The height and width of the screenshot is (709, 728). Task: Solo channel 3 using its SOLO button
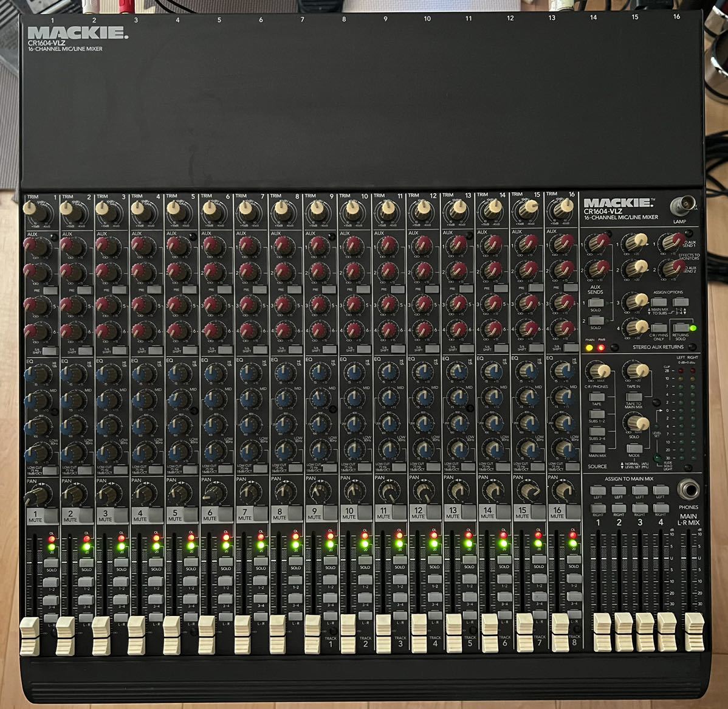[x=121, y=562]
